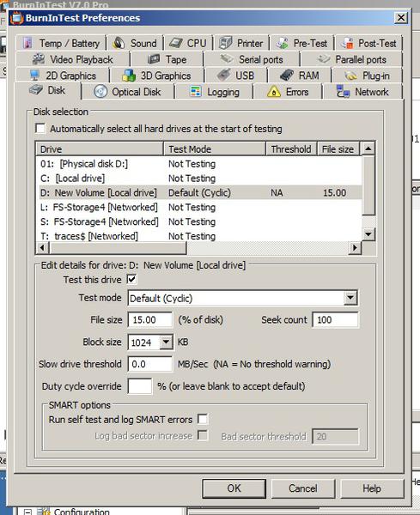Click the drive list down scroll arrow
The width and height of the screenshot is (420, 515).
point(368,234)
